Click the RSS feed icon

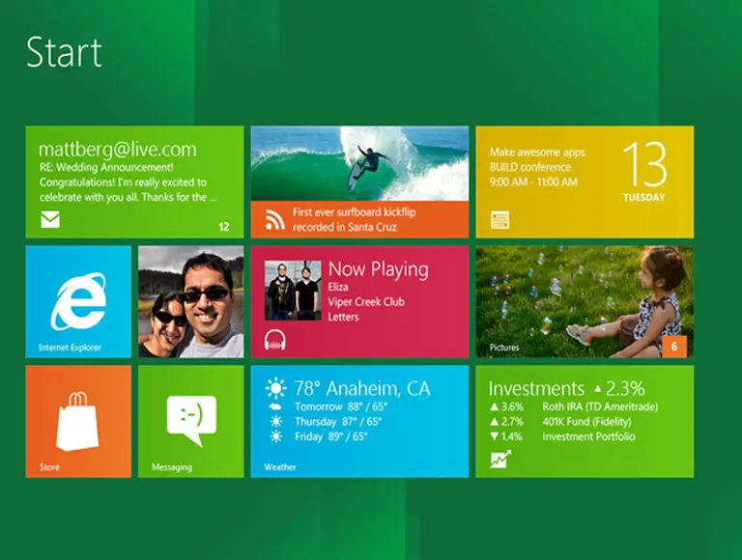[x=275, y=219]
